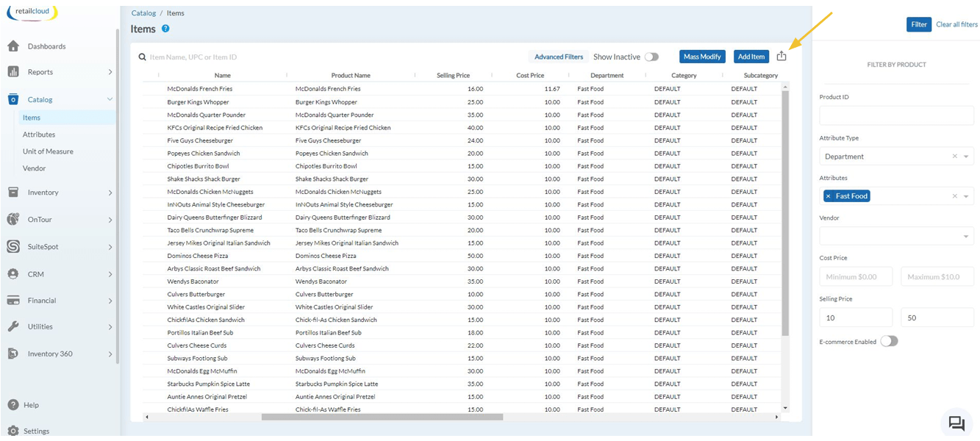The height and width of the screenshot is (441, 980).
Task: Click the Mass Modify button
Action: [702, 57]
